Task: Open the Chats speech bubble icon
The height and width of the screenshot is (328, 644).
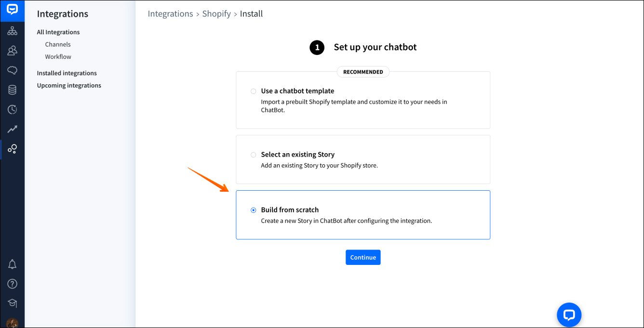Action: (x=12, y=70)
